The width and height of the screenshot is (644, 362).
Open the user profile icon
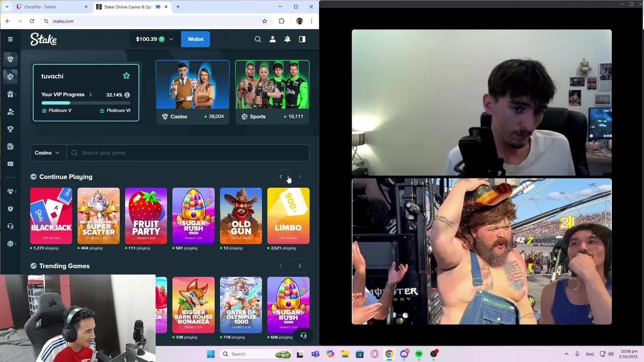point(272,39)
